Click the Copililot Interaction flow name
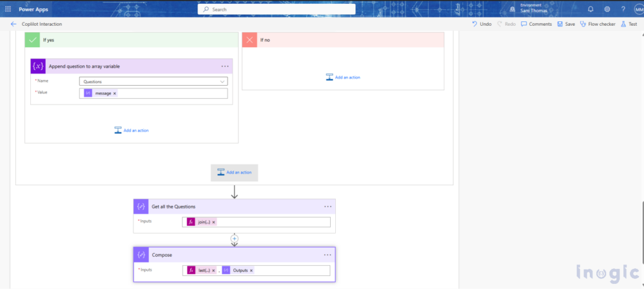644x289 pixels. click(42, 24)
